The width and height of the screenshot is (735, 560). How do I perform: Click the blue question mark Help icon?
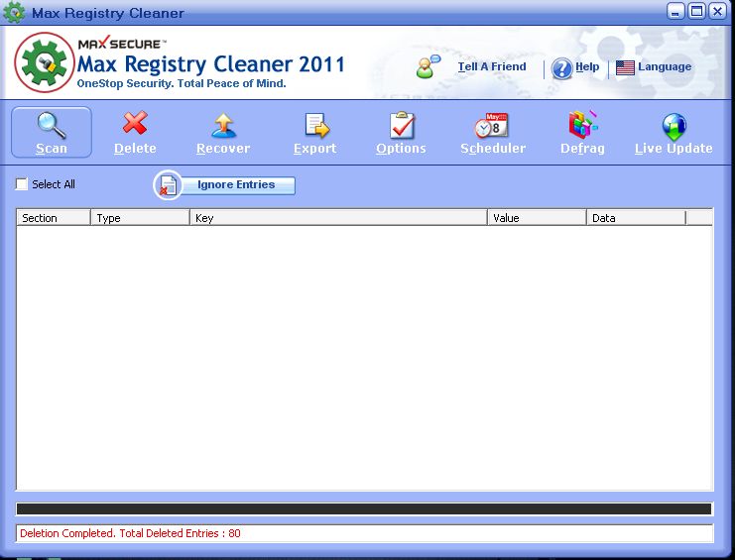(561, 68)
